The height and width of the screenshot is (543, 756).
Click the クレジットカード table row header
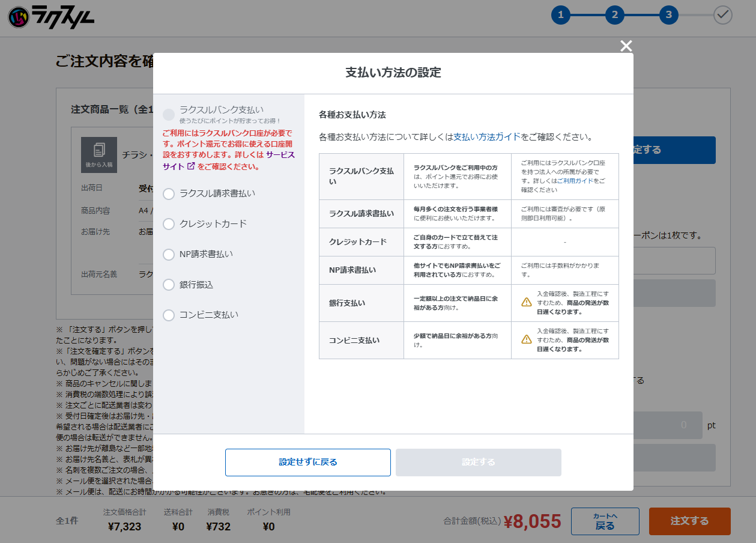click(x=361, y=242)
